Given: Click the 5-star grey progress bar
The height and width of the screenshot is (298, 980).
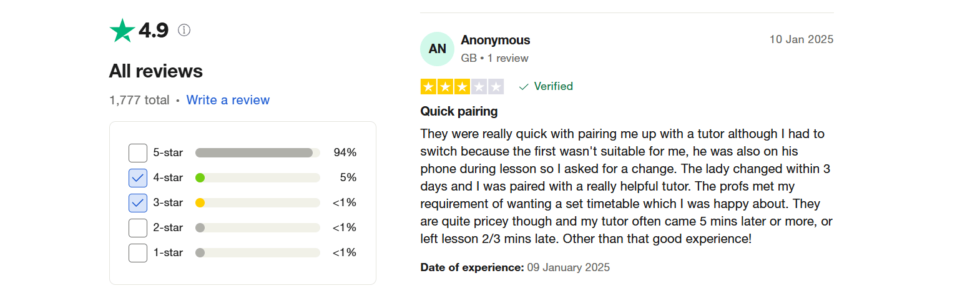Looking at the screenshot, I should [257, 152].
